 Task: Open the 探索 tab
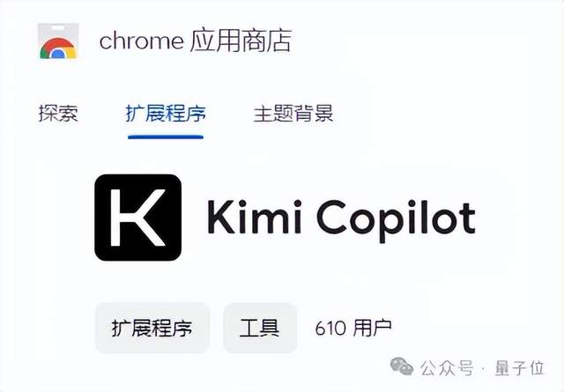pyautogui.click(x=58, y=114)
